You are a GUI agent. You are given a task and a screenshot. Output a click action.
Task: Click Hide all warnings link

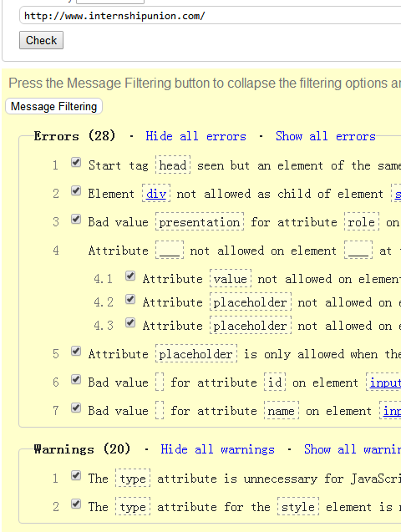coord(217,449)
